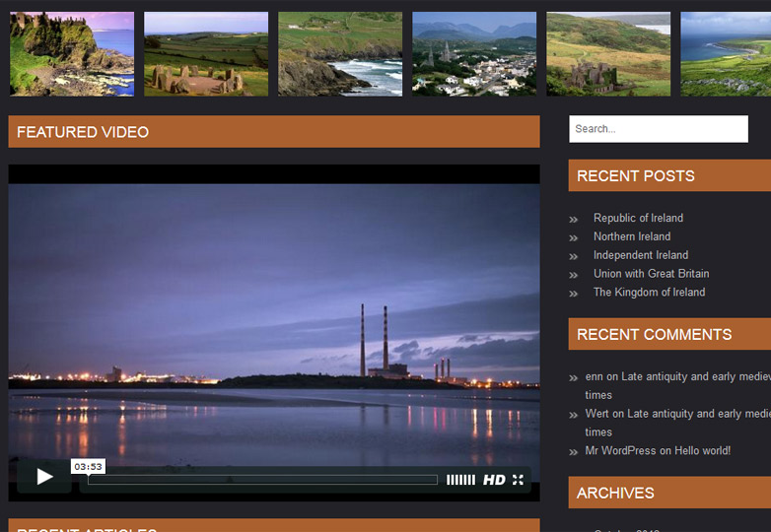Viewport: 771px width, 532px height.
Task: Click the Search input field
Action: [659, 129]
